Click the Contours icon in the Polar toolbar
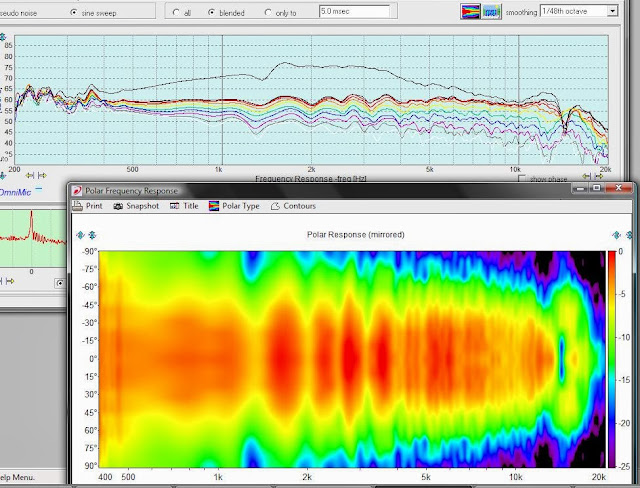640x488 pixels. pos(275,206)
